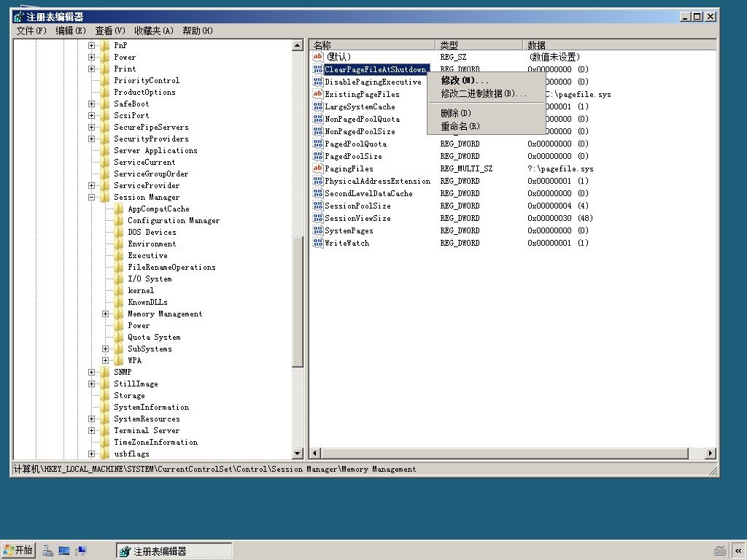Click the SessionPoolSize value icon

tap(318, 206)
